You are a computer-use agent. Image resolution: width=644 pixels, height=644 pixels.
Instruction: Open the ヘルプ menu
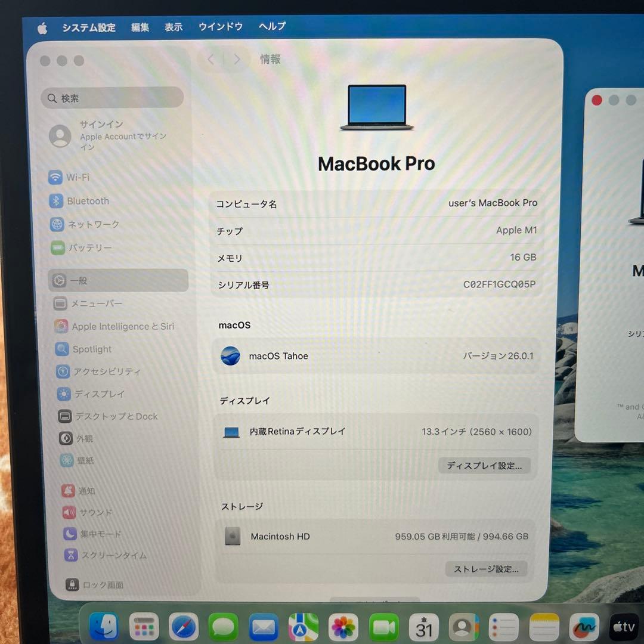[x=271, y=26]
